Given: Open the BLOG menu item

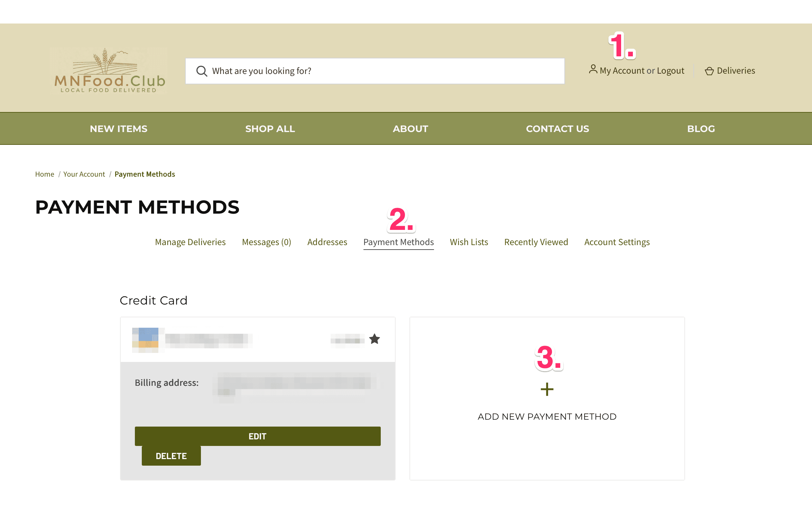Looking at the screenshot, I should 701,129.
